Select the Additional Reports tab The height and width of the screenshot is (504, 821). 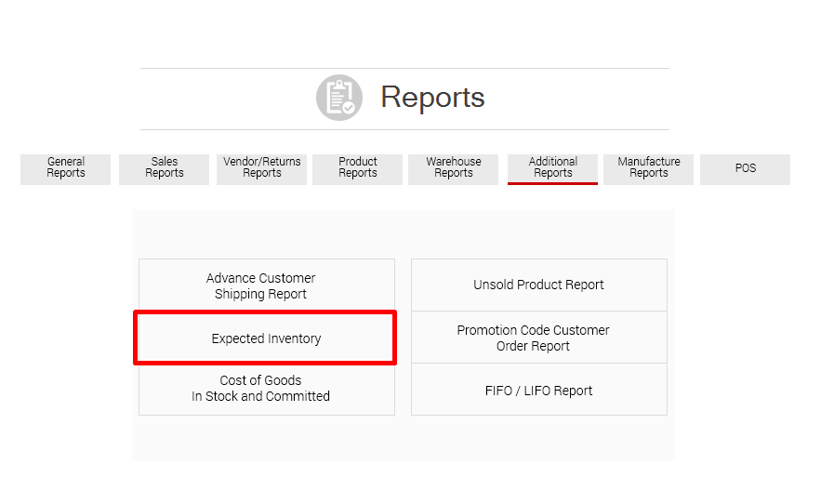(x=552, y=168)
